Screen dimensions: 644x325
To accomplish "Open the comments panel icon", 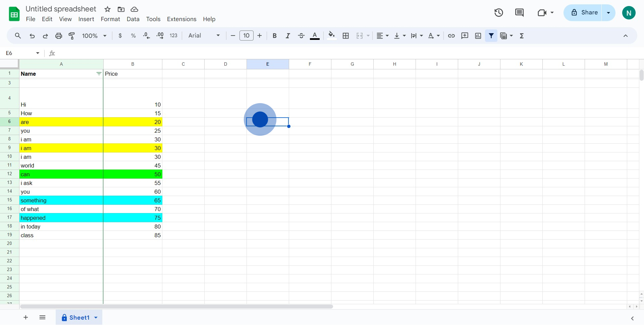I will [519, 13].
